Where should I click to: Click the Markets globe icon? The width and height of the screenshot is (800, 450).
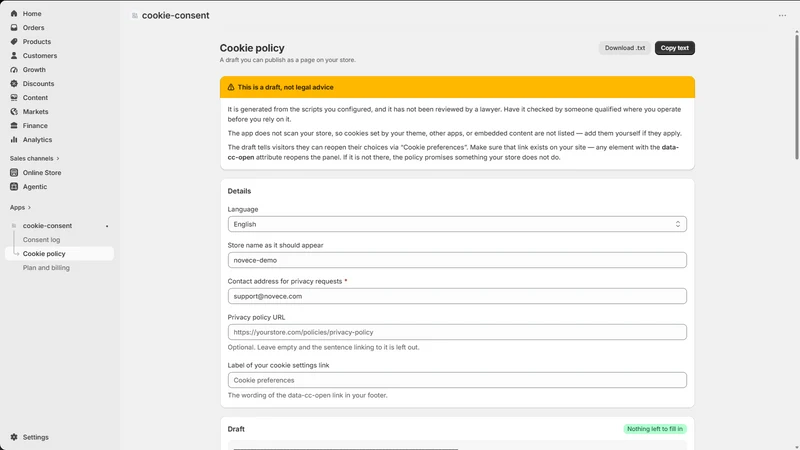(14, 111)
